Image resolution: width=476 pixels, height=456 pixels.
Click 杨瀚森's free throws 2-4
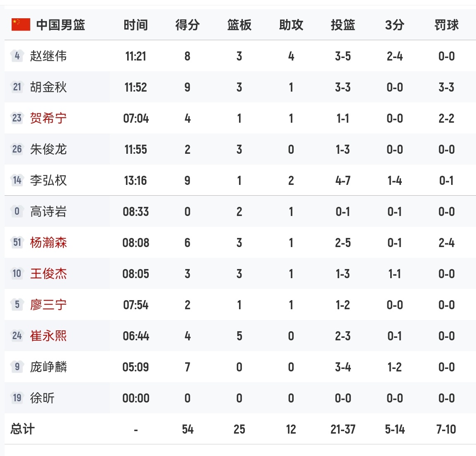(x=446, y=243)
